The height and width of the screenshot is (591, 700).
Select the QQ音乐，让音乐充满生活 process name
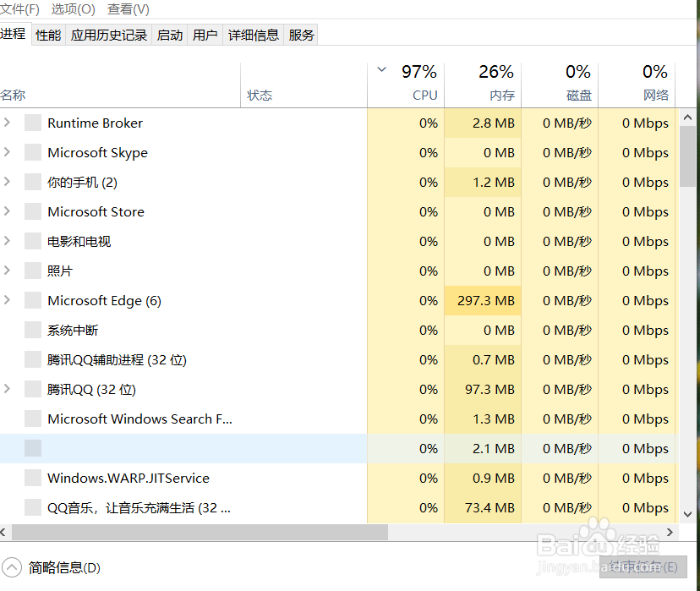tap(139, 508)
